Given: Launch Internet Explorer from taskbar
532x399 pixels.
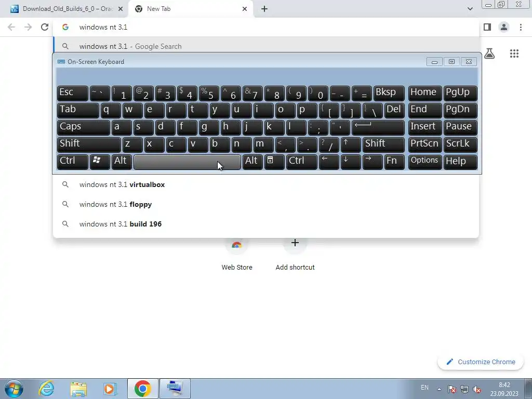Looking at the screenshot, I should (x=46, y=389).
